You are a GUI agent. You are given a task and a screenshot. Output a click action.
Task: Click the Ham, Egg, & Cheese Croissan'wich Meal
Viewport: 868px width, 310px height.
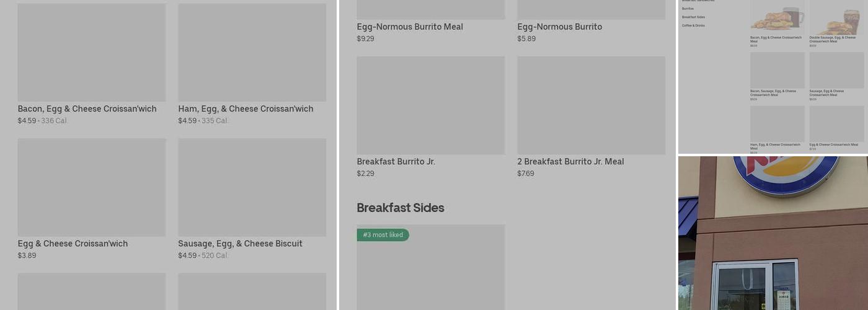(777, 123)
